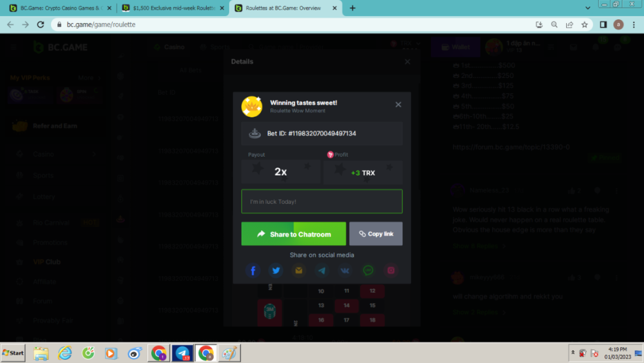This screenshot has height=363, width=644.
Task: Share win on Twitter
Action: click(276, 271)
